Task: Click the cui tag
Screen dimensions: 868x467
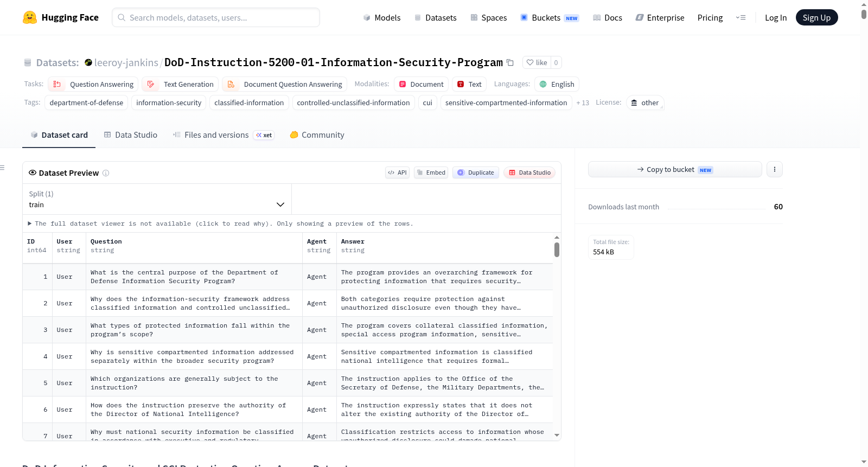Action: click(x=427, y=103)
